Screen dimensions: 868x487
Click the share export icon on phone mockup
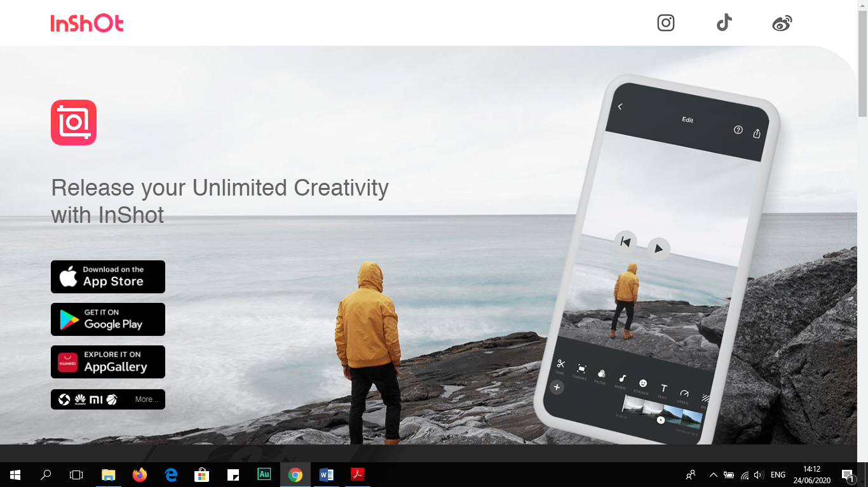[x=757, y=133]
